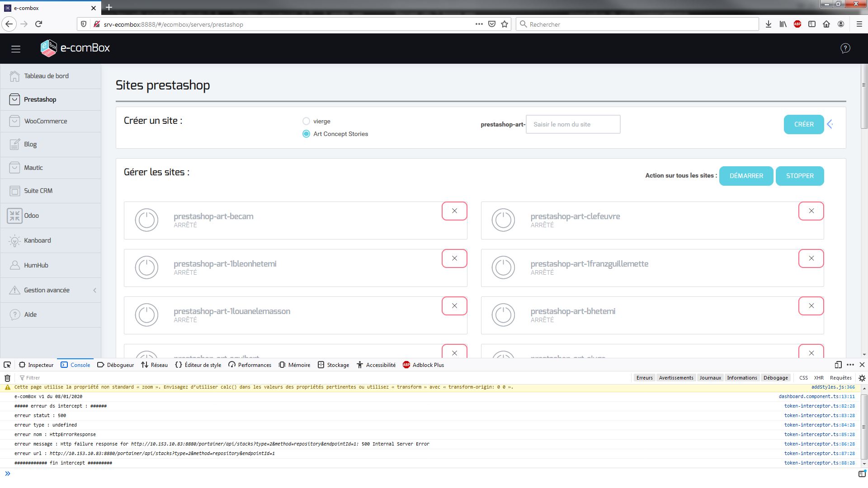Click power icon for prestashop-art-becam
The height and width of the screenshot is (488, 868).
[x=146, y=220]
